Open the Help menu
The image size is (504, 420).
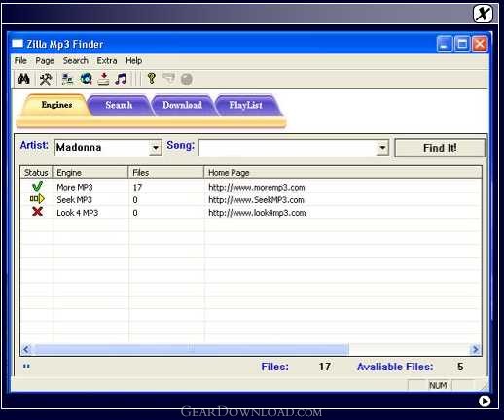(133, 60)
